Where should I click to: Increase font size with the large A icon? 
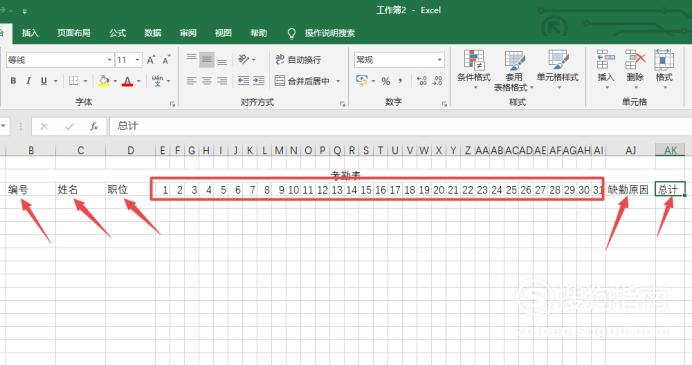click(x=151, y=60)
